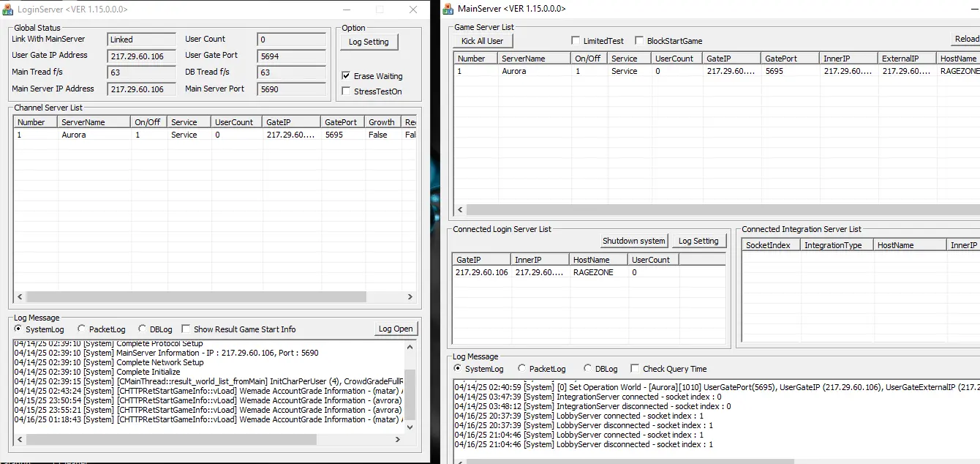Enable the StressTestOn checkbox

point(346,91)
